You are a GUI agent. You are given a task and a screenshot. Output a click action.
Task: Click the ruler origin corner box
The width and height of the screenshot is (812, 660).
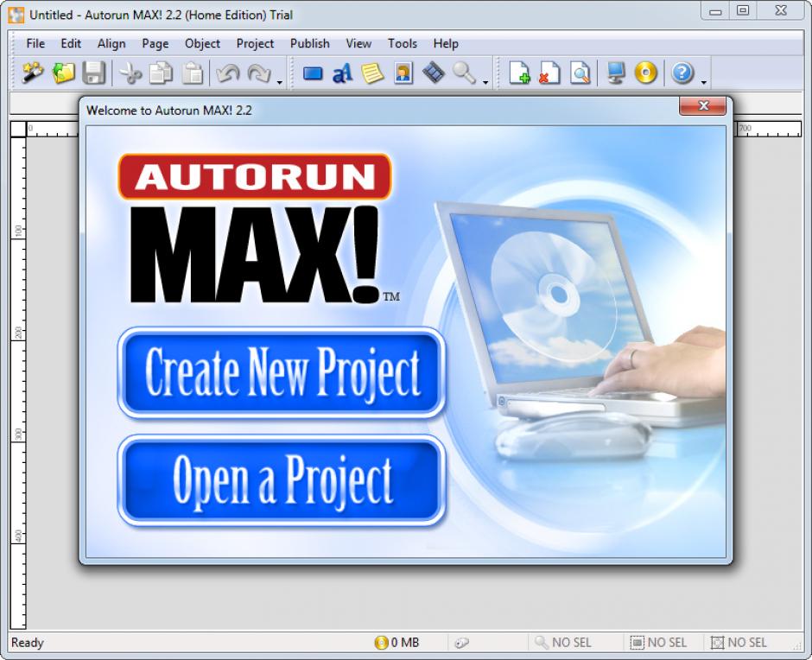coord(18,129)
